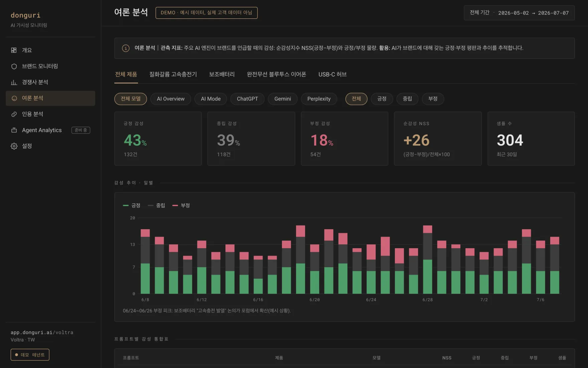Click the Voltra · TW tenant label
588x368 pixels.
23,340
